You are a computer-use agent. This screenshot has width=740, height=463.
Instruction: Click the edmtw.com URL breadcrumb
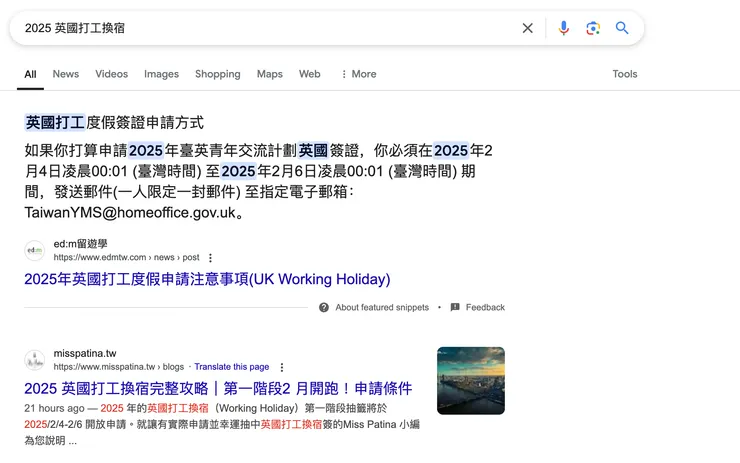click(x=126, y=257)
